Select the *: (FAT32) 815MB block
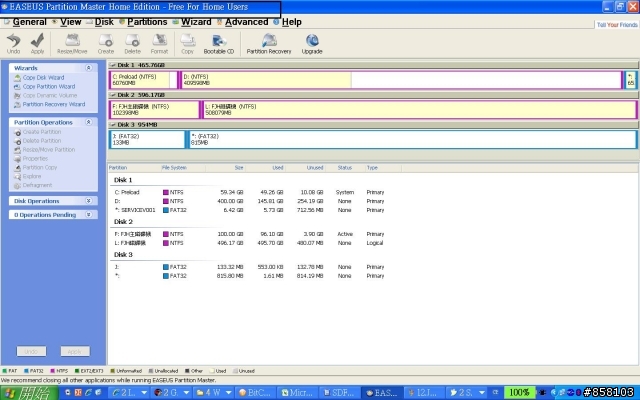The image size is (640, 400). (412, 140)
